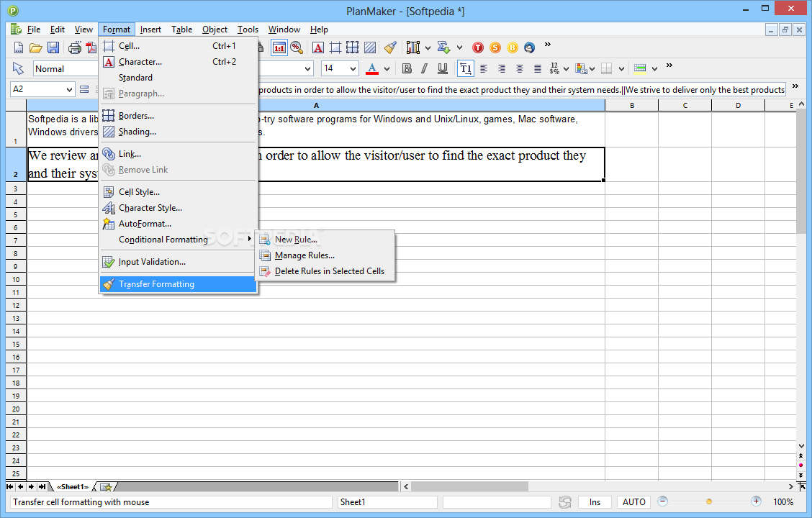
Task: Toggle underline formatting
Action: 443,68
